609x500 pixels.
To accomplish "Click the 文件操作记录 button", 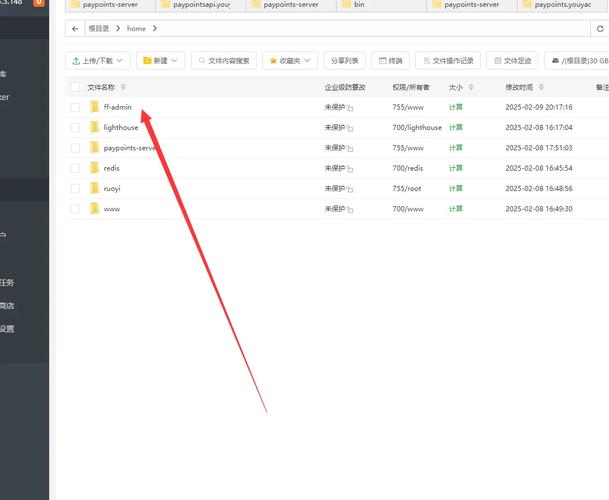I will [448, 61].
